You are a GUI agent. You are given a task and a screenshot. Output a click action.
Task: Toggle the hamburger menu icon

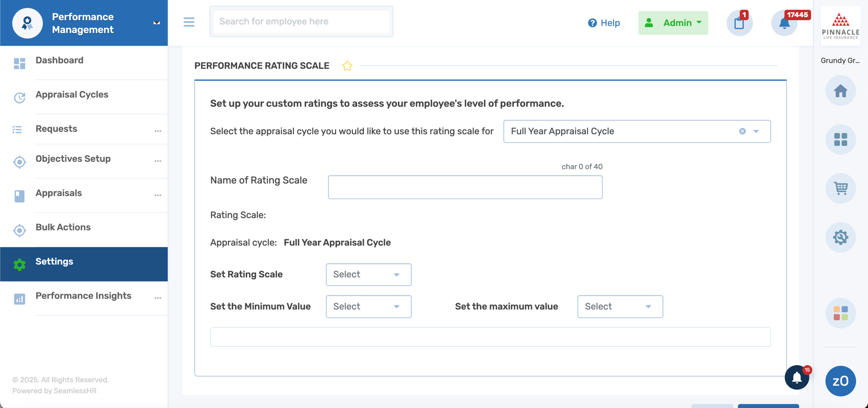pos(189,22)
